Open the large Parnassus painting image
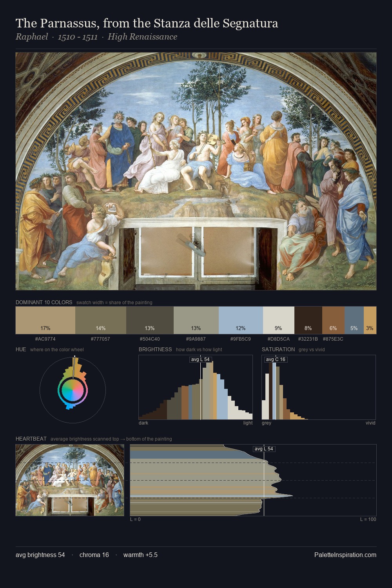Screen dimensions: 392x588 point(196,171)
